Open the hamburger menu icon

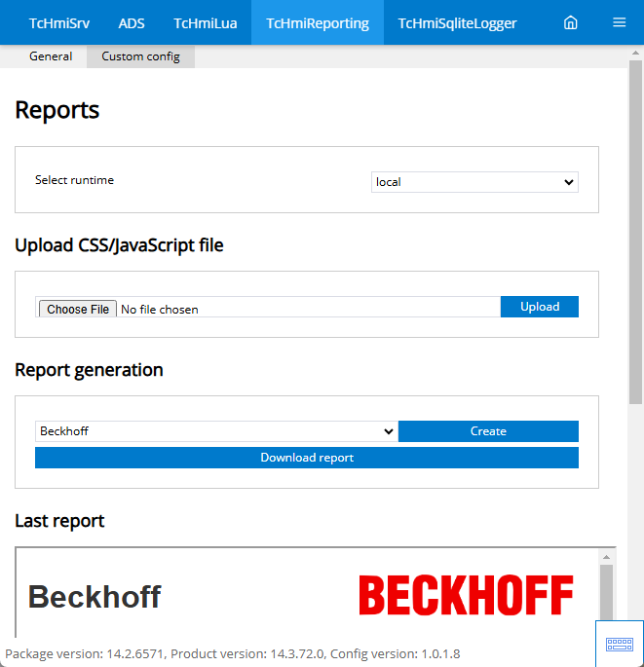pyautogui.click(x=619, y=22)
